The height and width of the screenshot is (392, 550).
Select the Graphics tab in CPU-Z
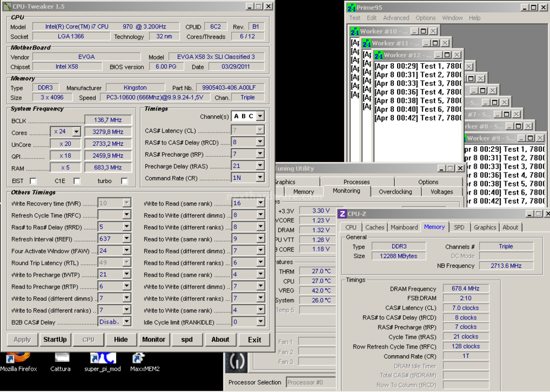pos(485,227)
